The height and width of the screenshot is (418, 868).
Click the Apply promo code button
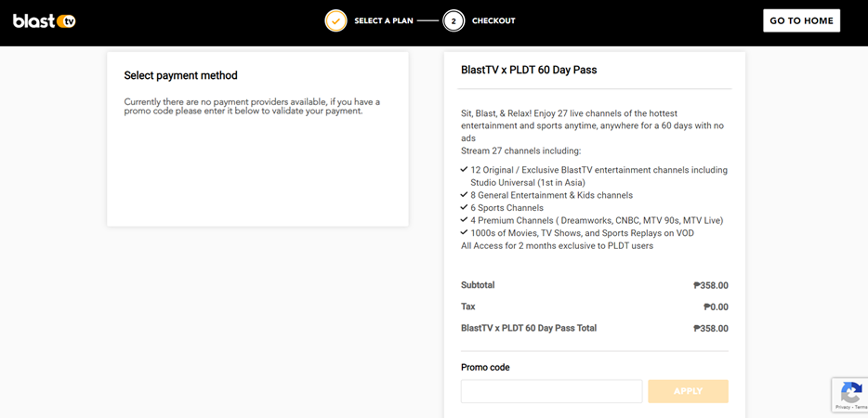tap(688, 391)
